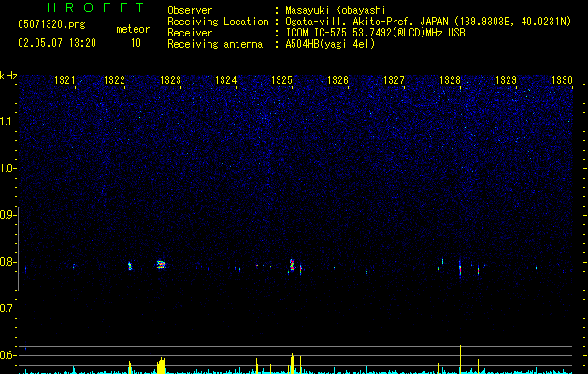This screenshot has width=588, height=374.
Task: Click the 1327 time marker
Action: [x=394, y=80]
